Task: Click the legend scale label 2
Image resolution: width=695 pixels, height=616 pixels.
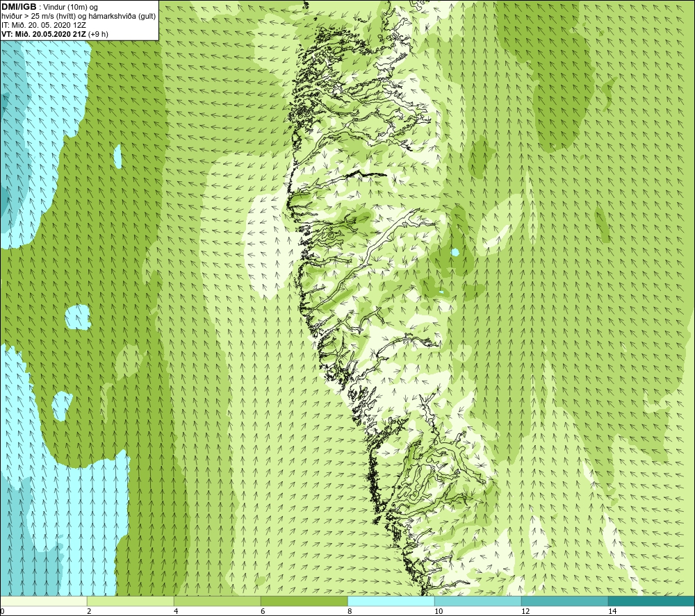Action: point(89,612)
